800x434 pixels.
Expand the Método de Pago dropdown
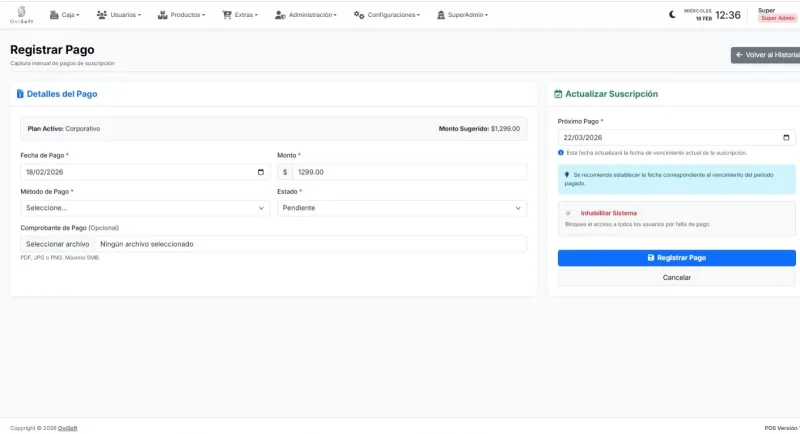tap(145, 208)
